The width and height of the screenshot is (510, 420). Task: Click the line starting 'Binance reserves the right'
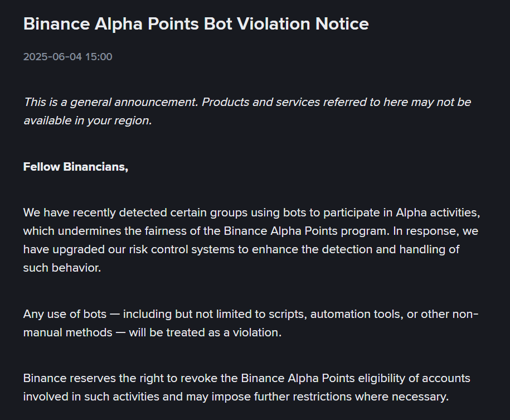246,378
